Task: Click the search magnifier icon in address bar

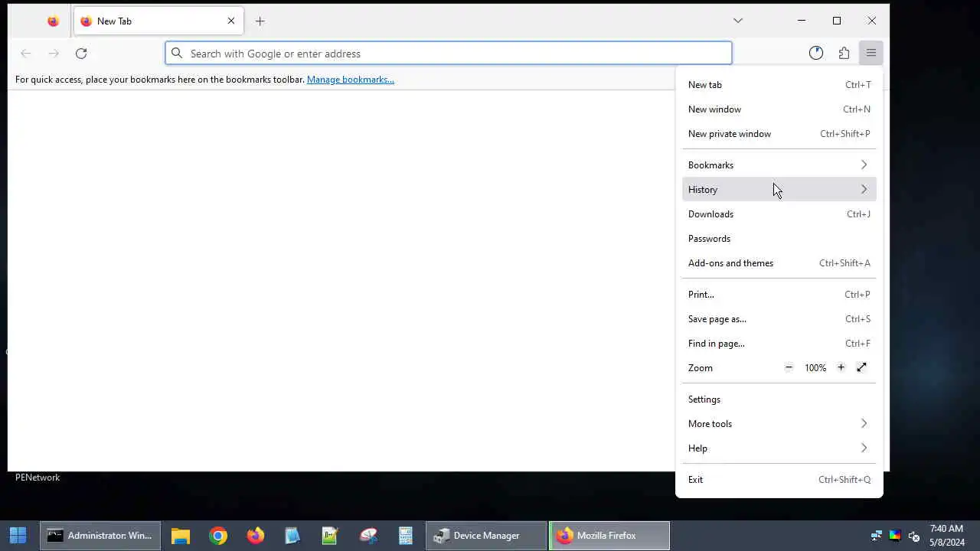Action: pos(177,53)
